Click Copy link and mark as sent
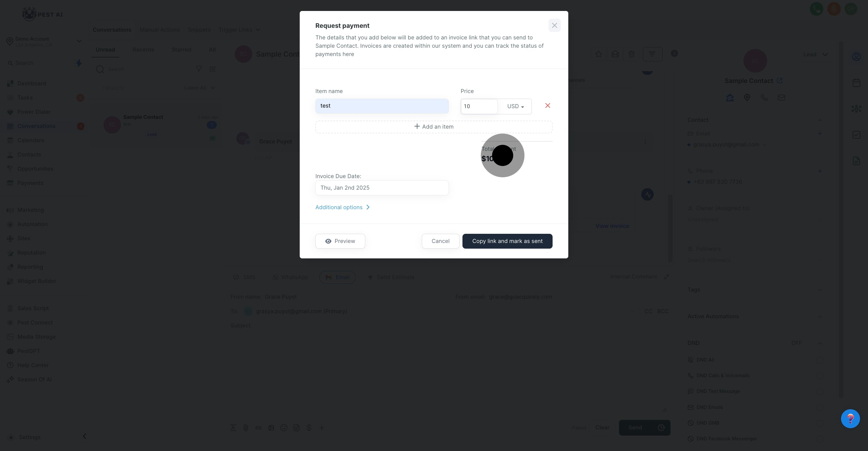 [x=507, y=241]
